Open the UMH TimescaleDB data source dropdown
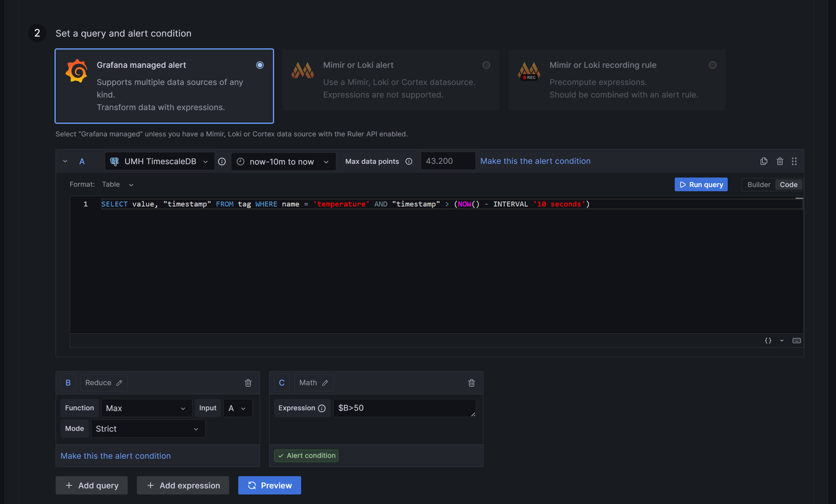 tap(160, 162)
